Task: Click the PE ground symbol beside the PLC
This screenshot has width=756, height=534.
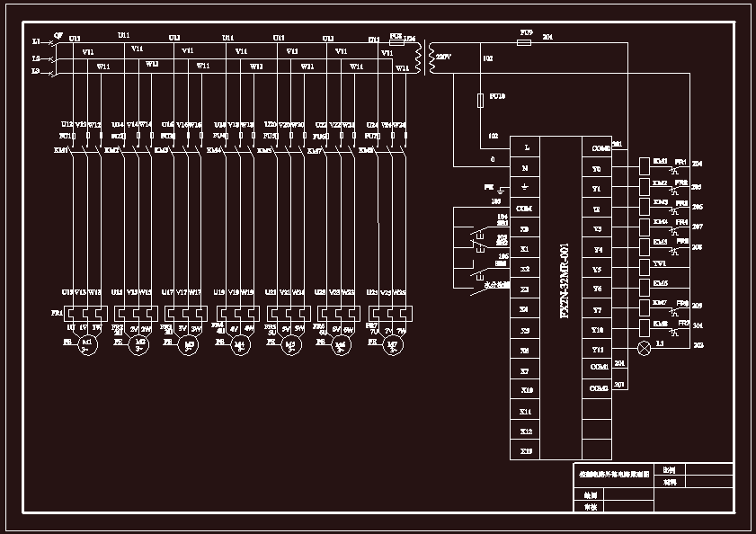Action: point(502,190)
